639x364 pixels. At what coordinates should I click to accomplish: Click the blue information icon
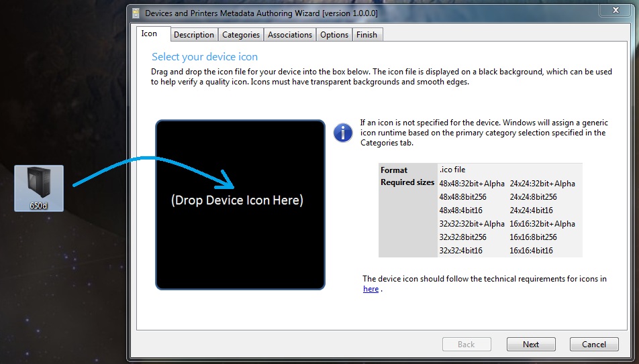click(343, 133)
